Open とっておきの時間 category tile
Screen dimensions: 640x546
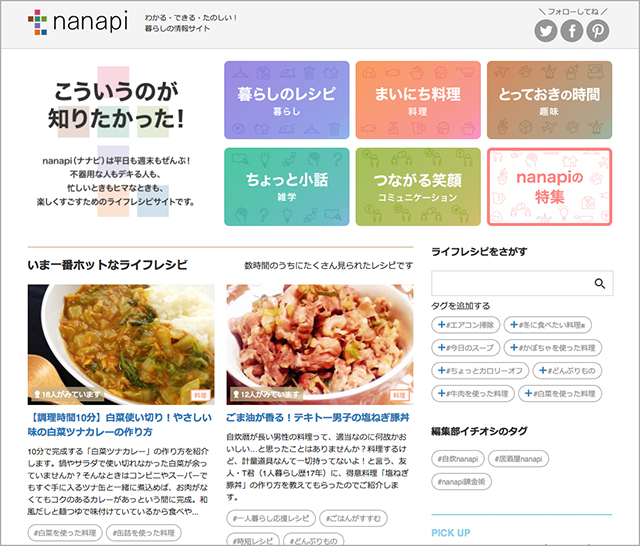point(549,100)
